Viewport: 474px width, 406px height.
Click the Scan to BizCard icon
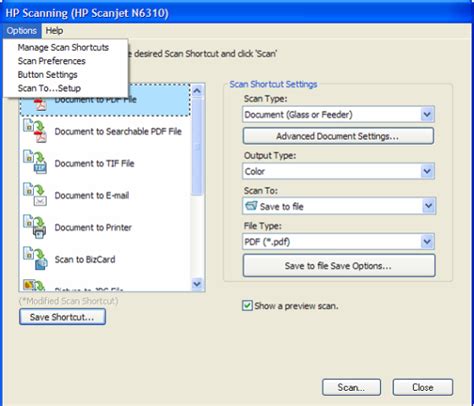pos(35,259)
